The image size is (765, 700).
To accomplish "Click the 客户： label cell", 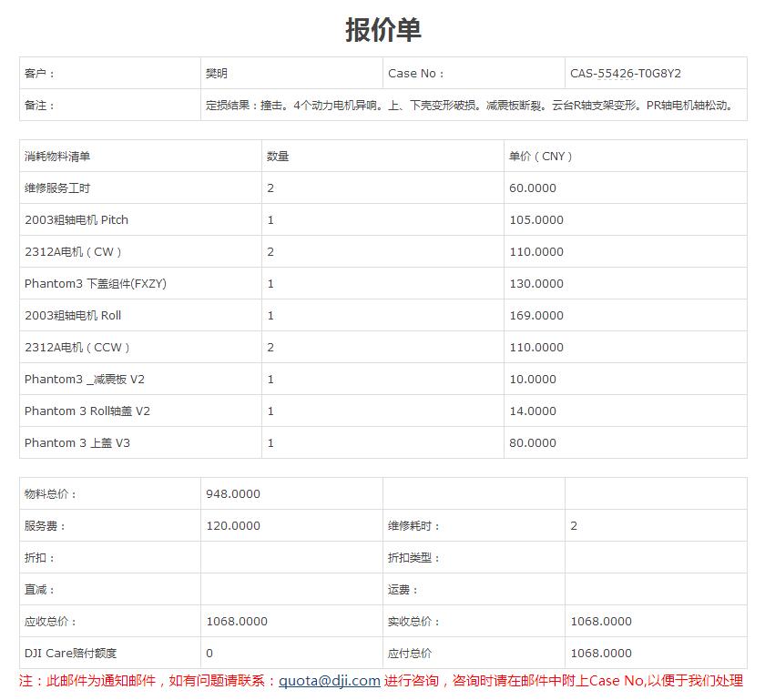I will 110,73.
